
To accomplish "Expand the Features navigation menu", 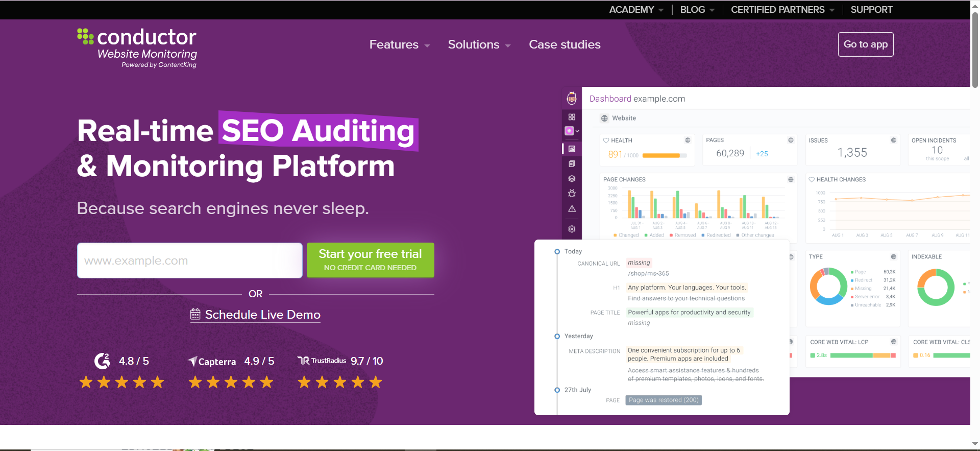I will (400, 44).
